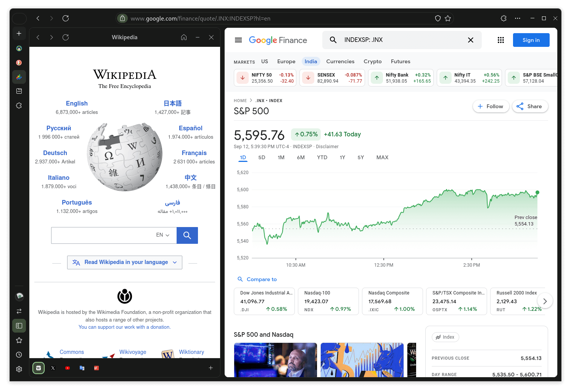Open the Todoist web panel
The height and width of the screenshot is (392, 571).
point(97,368)
